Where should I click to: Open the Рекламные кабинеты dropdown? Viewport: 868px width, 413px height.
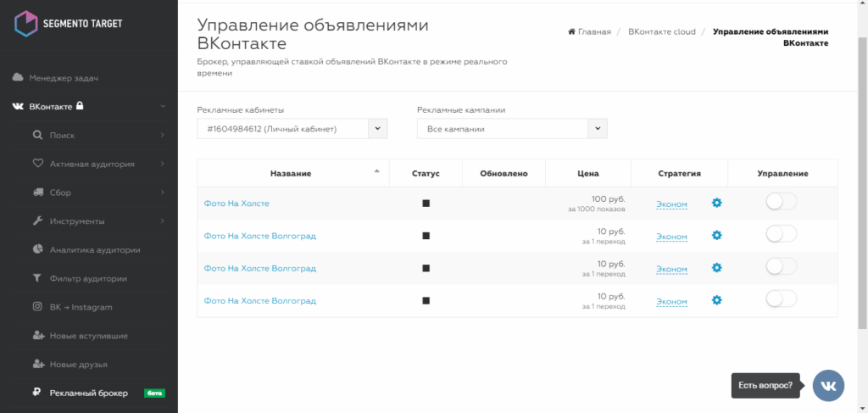[292, 128]
